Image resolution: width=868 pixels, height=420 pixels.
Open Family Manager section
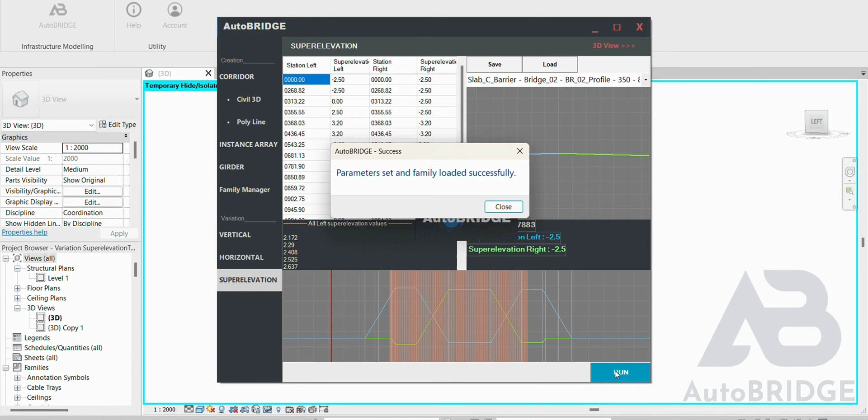pyautogui.click(x=244, y=190)
